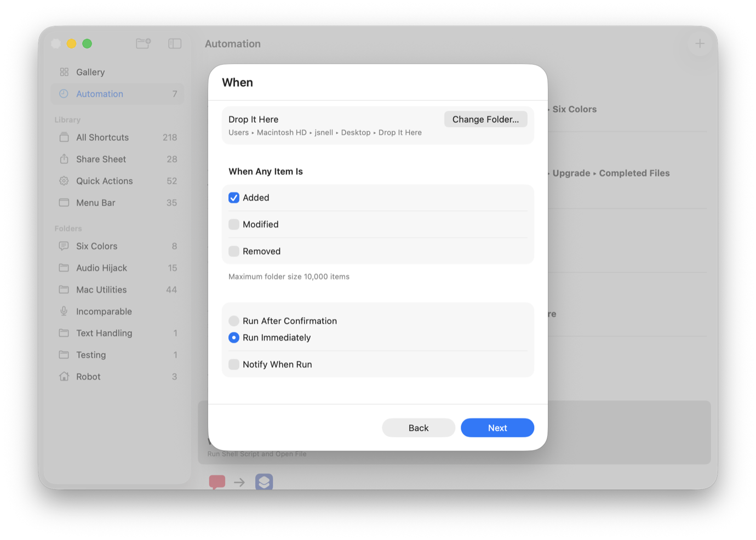Click the Six Colors folder icon

click(64, 246)
